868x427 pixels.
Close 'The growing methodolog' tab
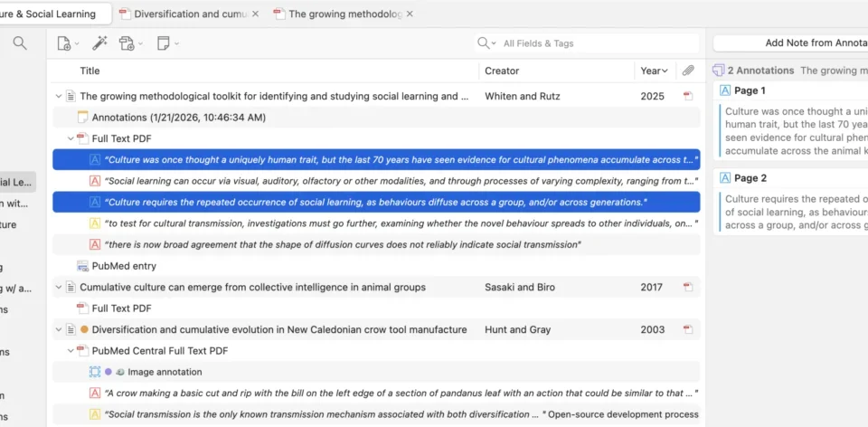[x=410, y=14]
